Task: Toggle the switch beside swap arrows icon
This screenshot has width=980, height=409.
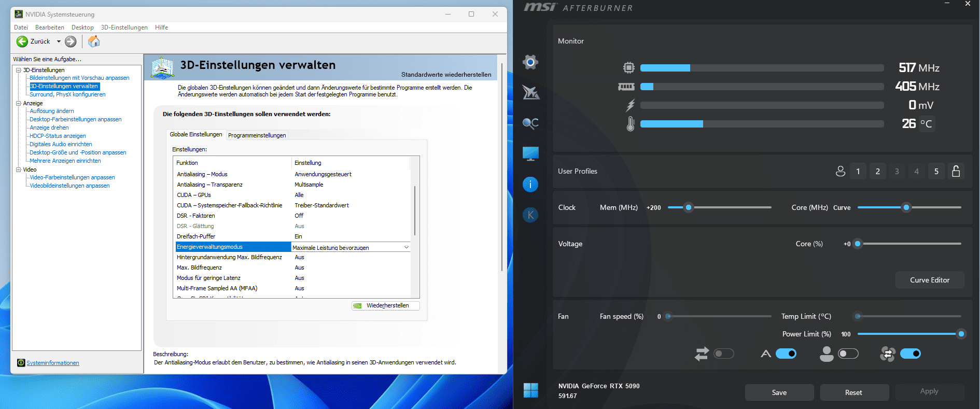Action: point(724,354)
